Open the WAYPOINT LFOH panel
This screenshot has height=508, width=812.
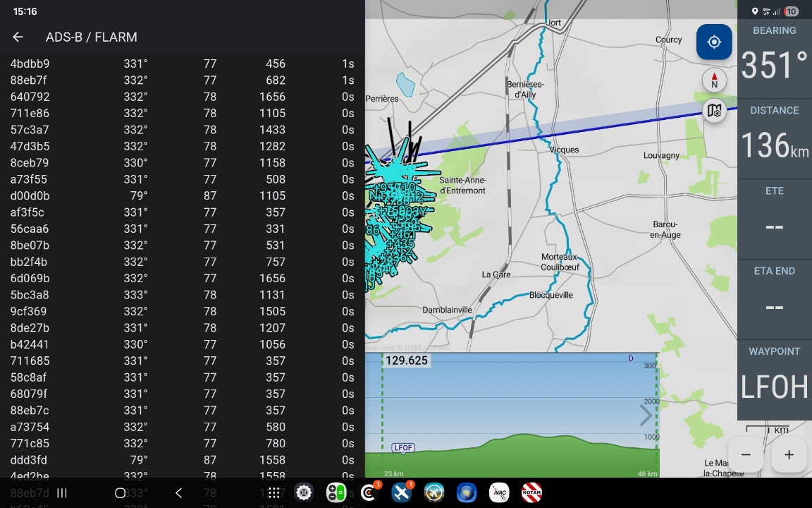coord(774,379)
